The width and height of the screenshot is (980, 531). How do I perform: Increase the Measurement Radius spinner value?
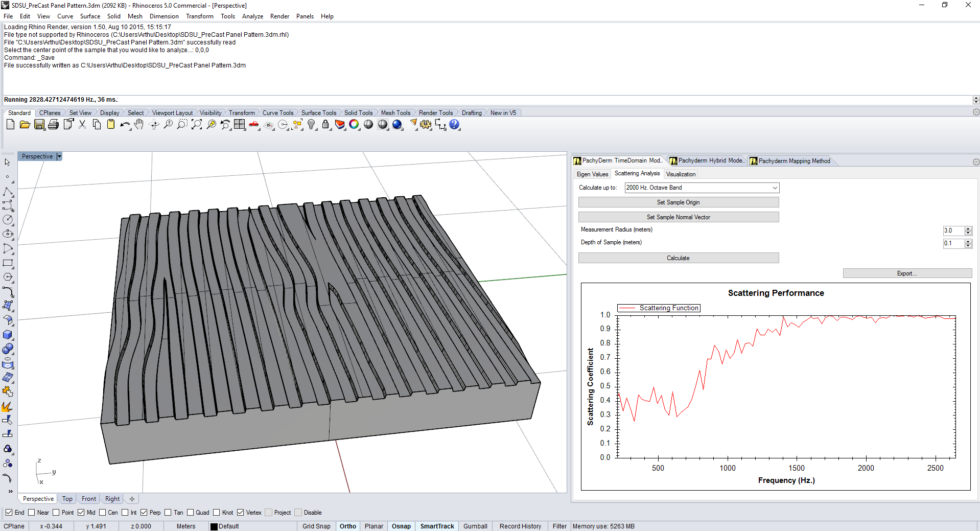pos(968,228)
